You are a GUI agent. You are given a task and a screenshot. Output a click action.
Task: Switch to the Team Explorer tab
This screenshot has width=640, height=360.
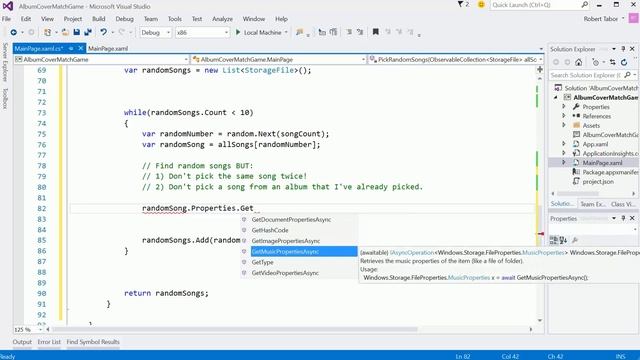click(x=593, y=204)
